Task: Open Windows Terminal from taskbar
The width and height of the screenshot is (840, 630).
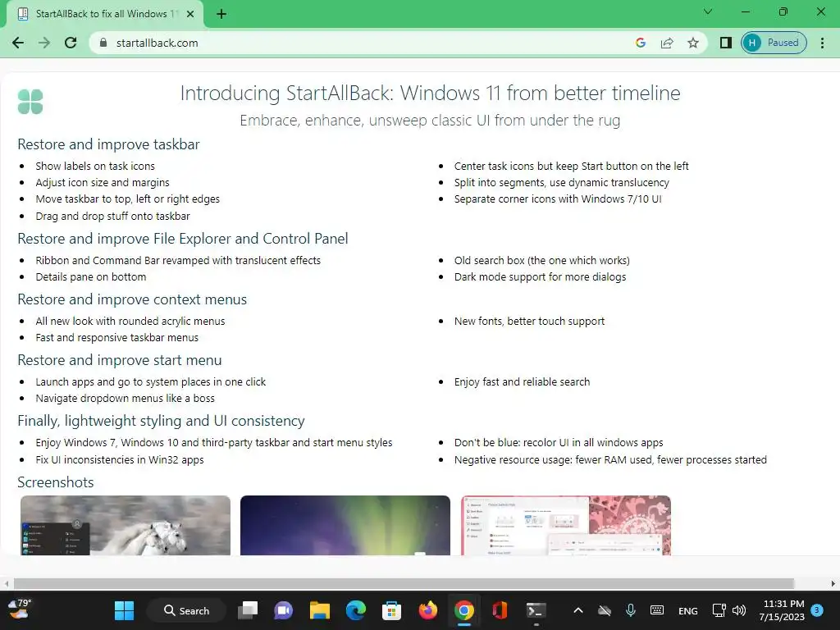Action: pos(536,610)
